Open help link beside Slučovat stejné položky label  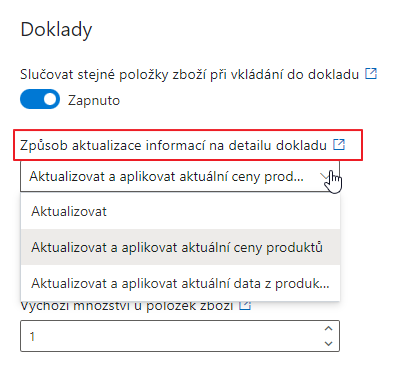click(371, 73)
